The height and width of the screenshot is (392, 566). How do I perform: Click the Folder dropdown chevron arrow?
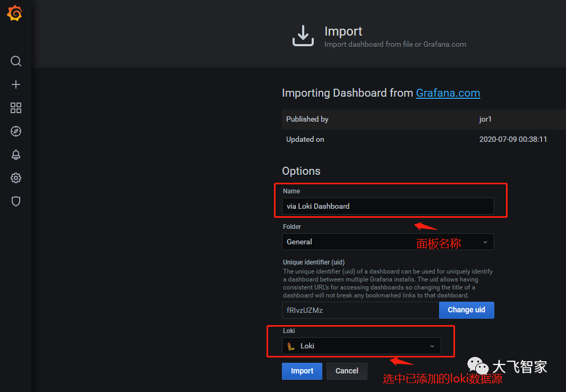pos(485,242)
